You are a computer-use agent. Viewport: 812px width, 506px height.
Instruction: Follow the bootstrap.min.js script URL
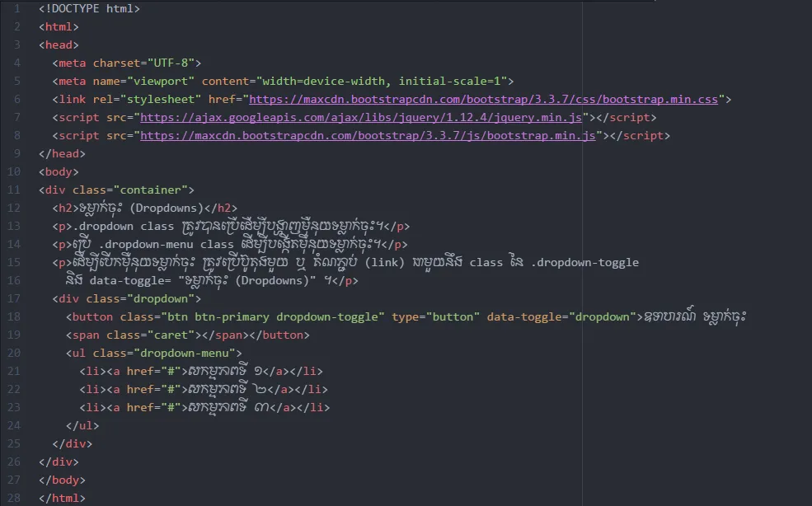click(368, 135)
